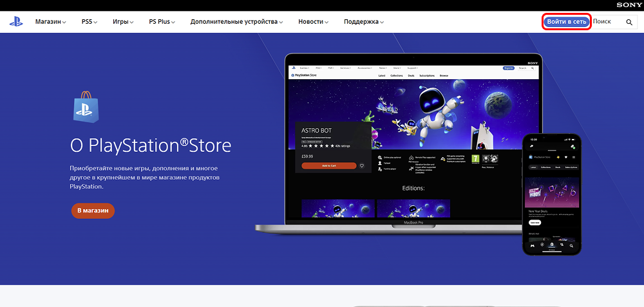Screen dimensions: 644x307
Task: Click the О PlayStation Store heading
Action: (x=151, y=145)
